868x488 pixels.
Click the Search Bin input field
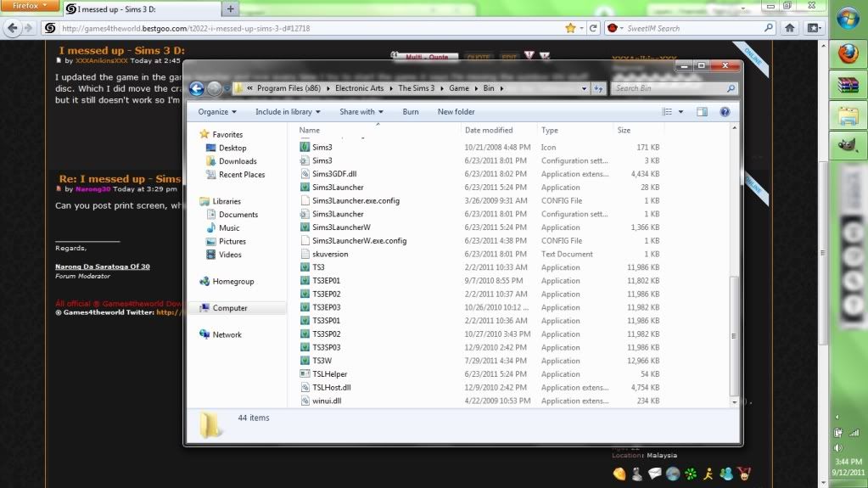pos(669,88)
